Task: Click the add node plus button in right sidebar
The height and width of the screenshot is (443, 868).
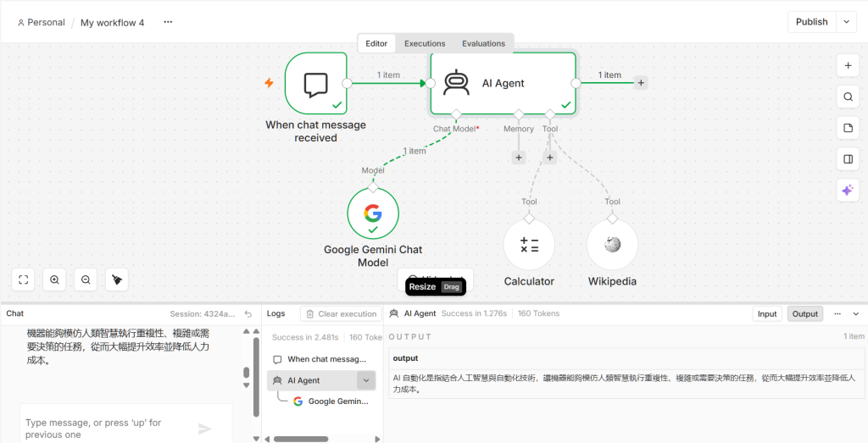Action: [x=848, y=65]
